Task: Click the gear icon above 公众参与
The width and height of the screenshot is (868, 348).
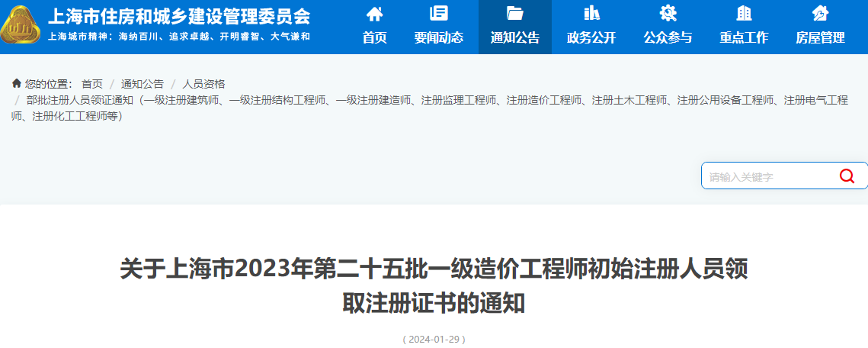Action: coord(668,13)
